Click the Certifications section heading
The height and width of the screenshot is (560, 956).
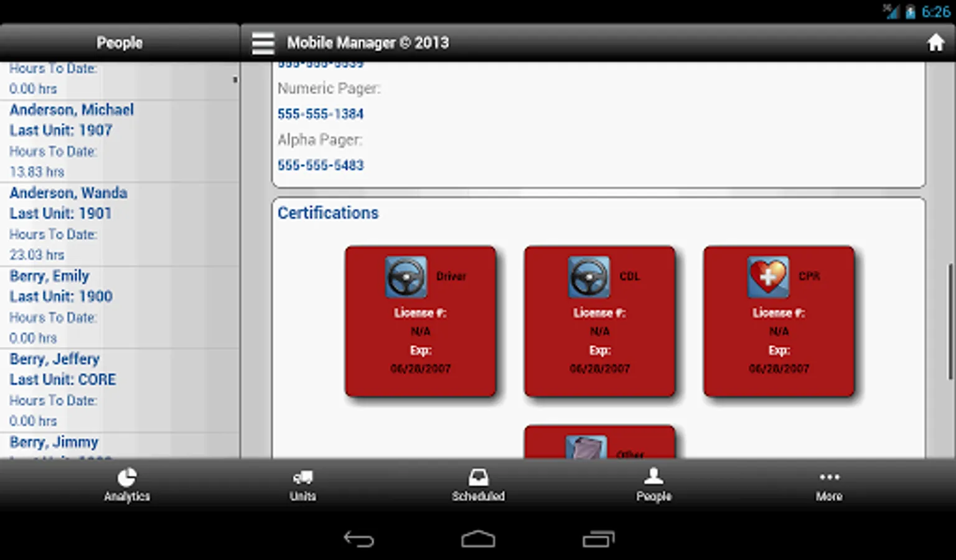click(x=328, y=213)
